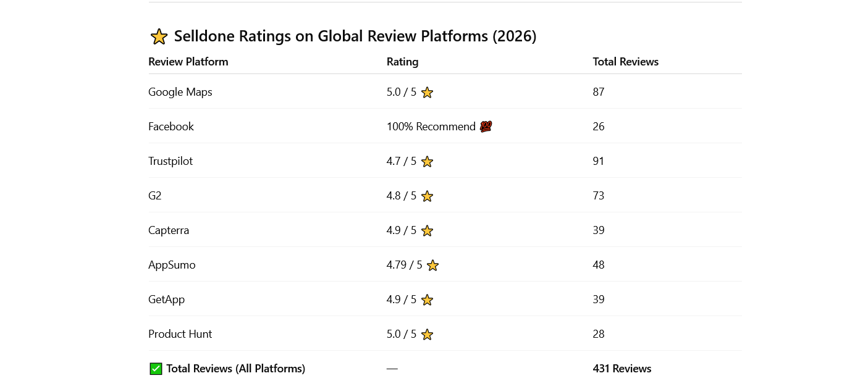
Task: Click the 'Total Reviews' column header
Action: click(x=626, y=62)
